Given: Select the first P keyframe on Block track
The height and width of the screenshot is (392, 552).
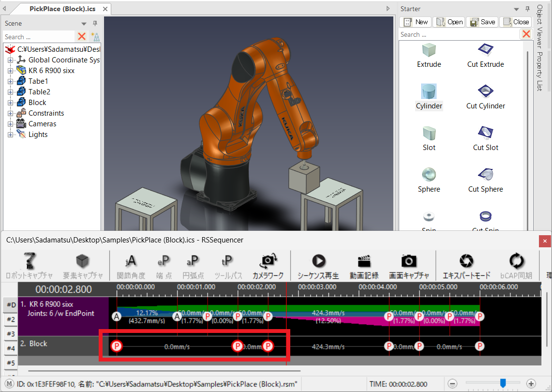Looking at the screenshot, I should click(117, 346).
